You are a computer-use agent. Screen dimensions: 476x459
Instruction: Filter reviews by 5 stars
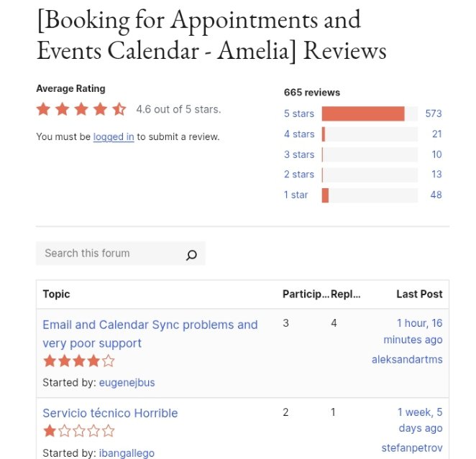(299, 113)
